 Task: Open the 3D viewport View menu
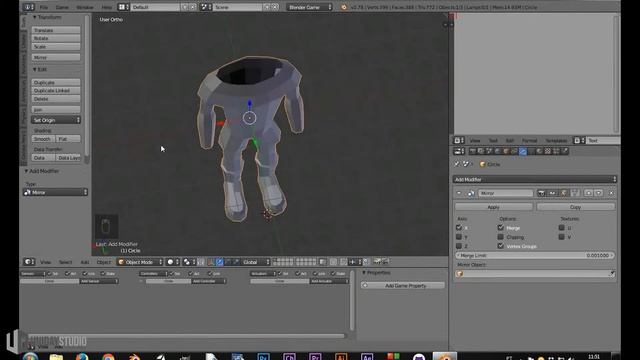coord(46,262)
